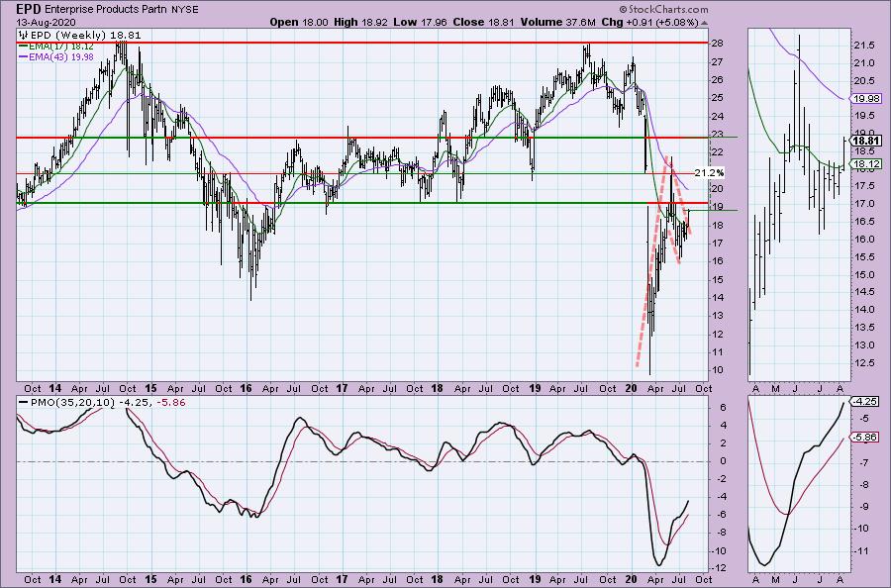Click the 21.2% annotation label

point(709,172)
